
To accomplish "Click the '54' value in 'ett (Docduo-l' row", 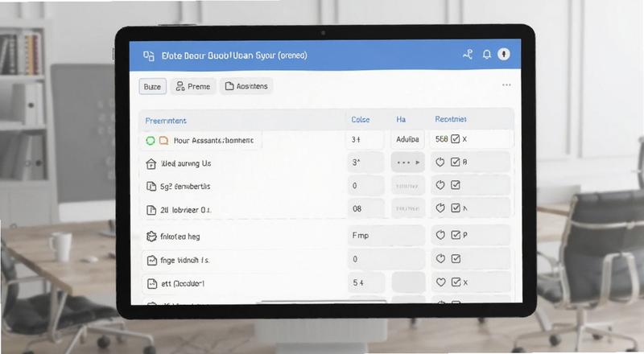I will [x=366, y=282].
